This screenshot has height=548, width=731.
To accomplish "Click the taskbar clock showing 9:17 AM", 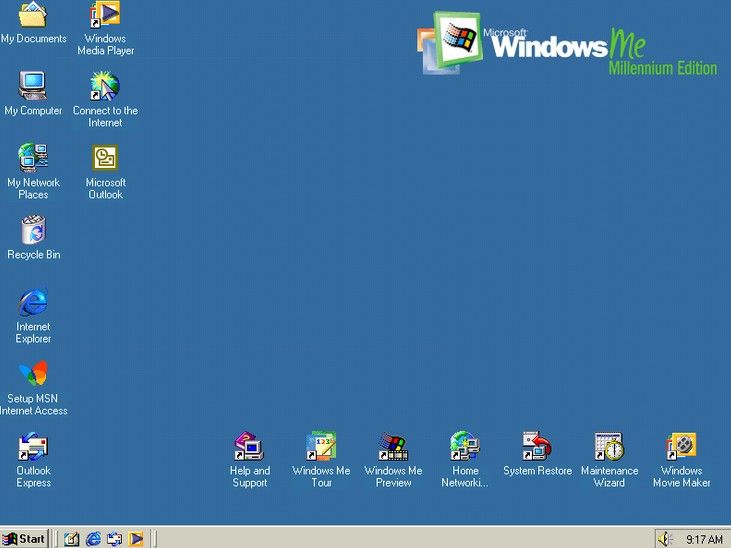I will pyautogui.click(x=703, y=539).
